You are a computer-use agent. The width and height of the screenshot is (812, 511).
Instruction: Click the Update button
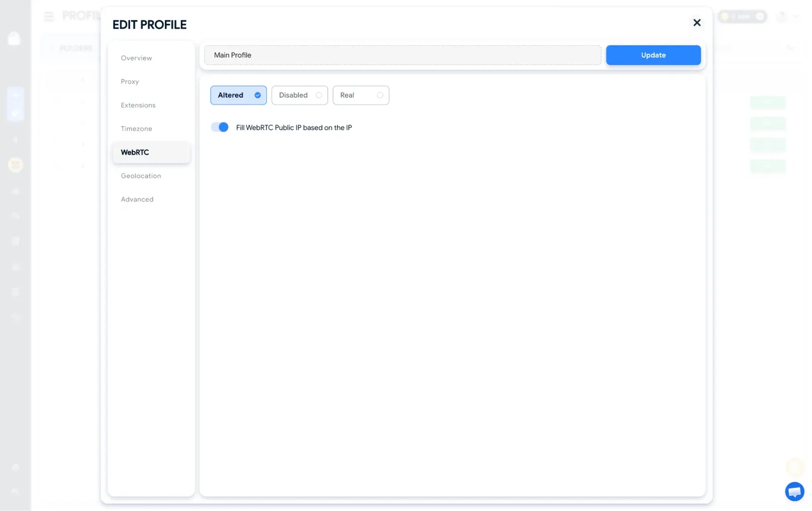pos(653,55)
